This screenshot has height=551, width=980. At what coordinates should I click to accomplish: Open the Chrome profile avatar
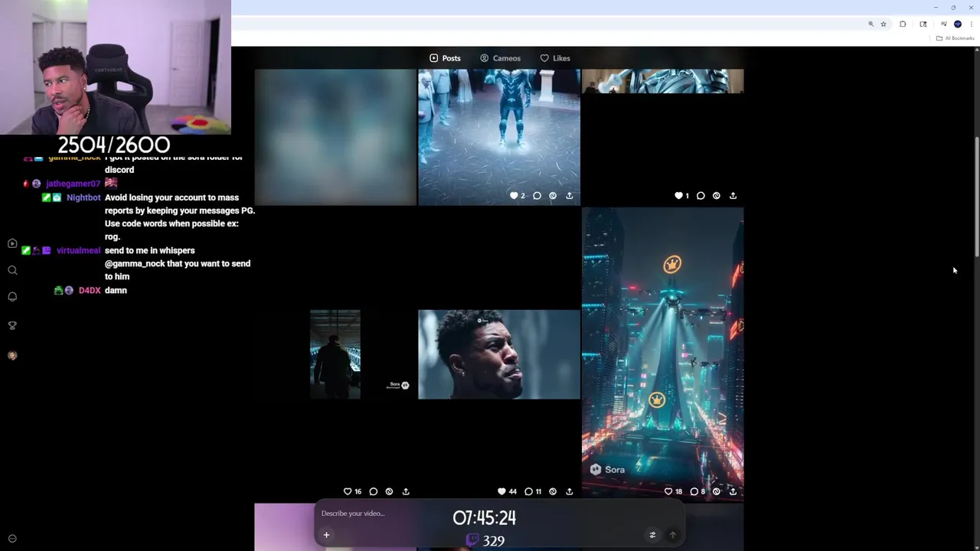958,24
